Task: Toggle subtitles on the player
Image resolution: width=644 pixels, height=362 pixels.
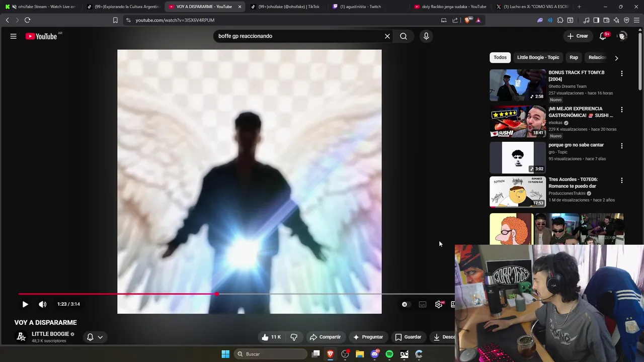Action: click(423, 304)
